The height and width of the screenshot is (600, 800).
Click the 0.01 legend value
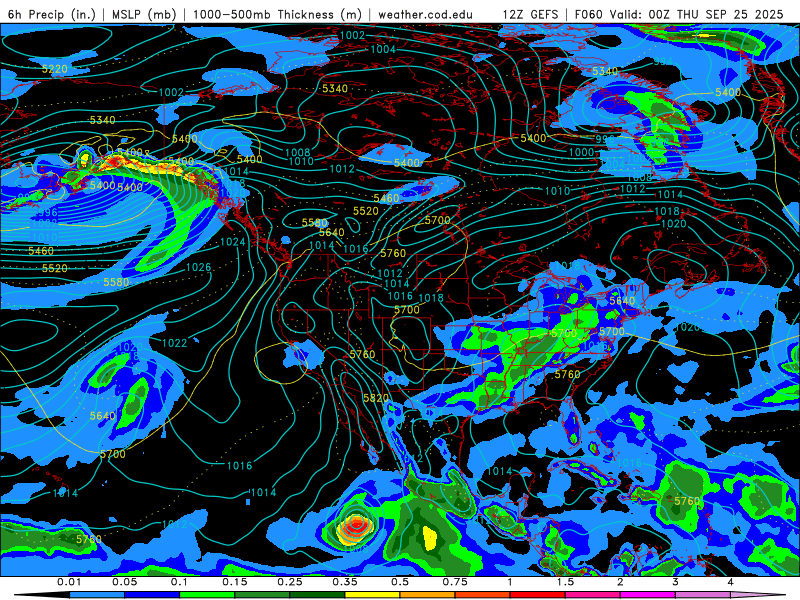point(69,582)
